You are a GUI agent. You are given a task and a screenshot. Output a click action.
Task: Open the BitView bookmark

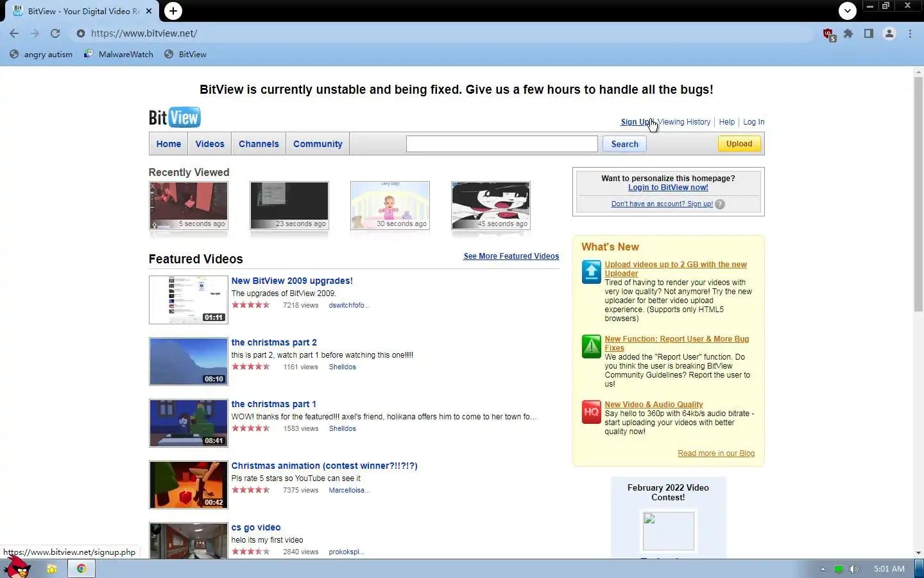(x=185, y=55)
